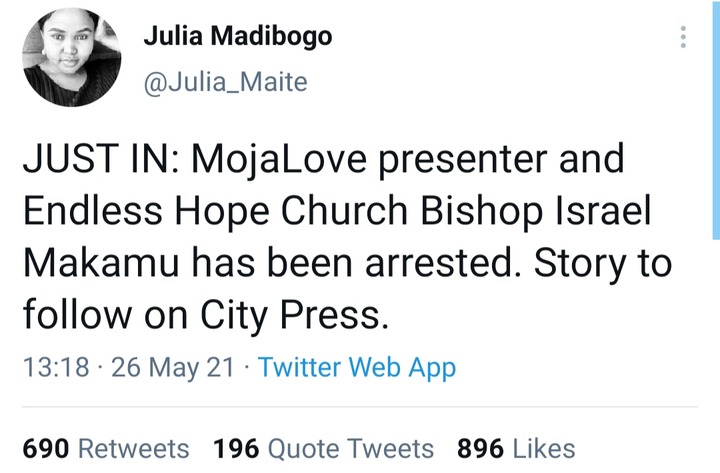Viewport: 720px width, 473px height.
Task: Open the Twitter Web App source link
Action: click(356, 367)
